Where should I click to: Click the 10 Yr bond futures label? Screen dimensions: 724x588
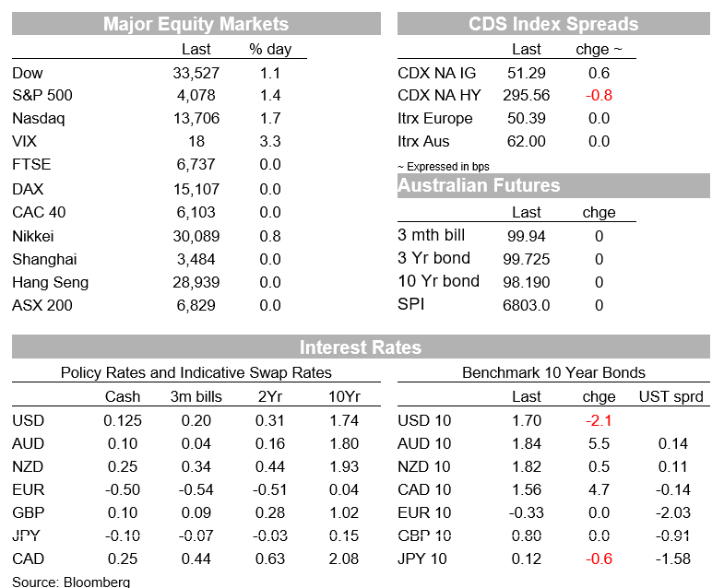439,281
